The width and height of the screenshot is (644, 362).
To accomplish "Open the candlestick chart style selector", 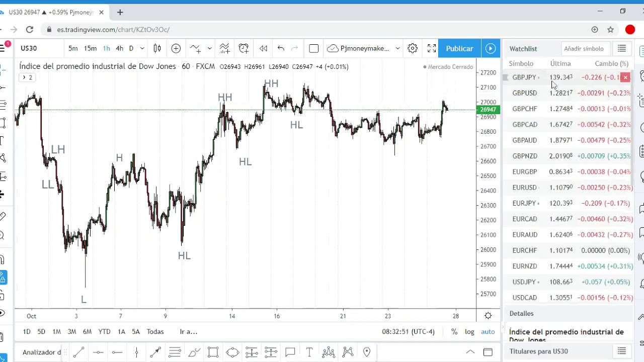I will (157, 48).
